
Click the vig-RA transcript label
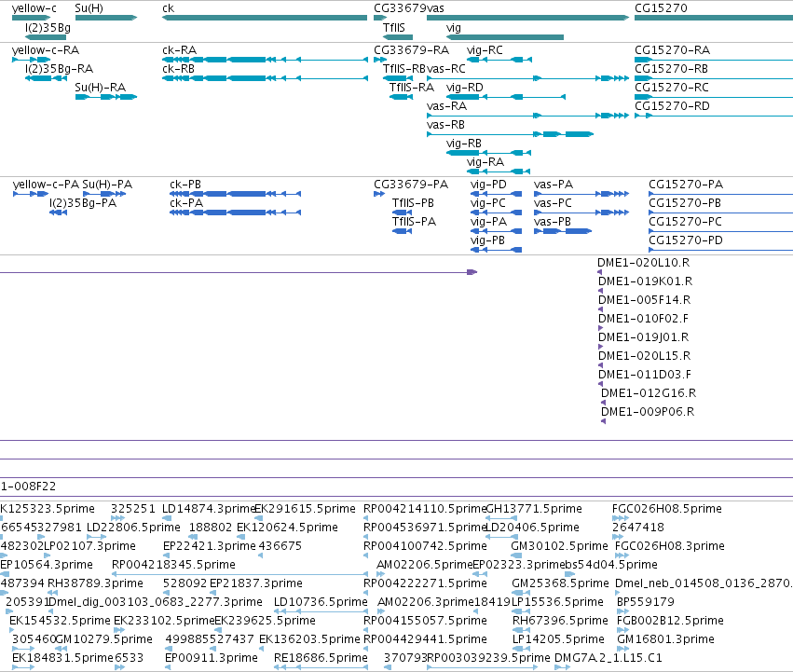coord(485,162)
